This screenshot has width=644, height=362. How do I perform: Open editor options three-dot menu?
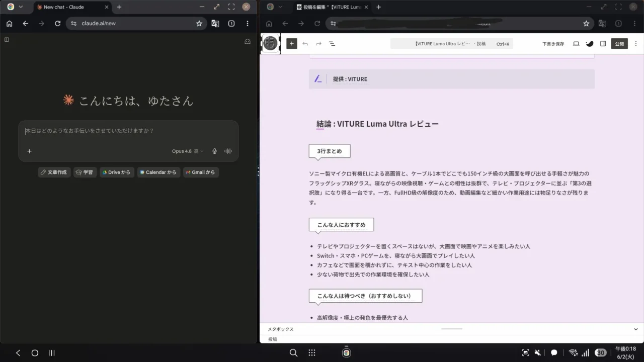point(636,44)
